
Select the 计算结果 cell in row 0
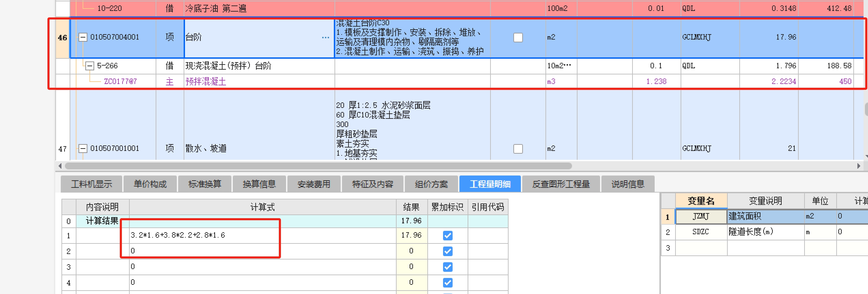click(102, 221)
